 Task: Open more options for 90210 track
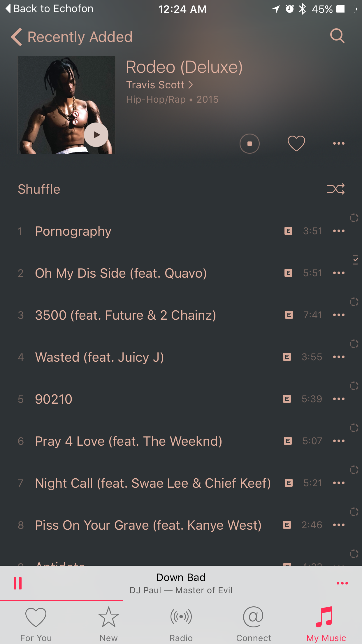(339, 399)
